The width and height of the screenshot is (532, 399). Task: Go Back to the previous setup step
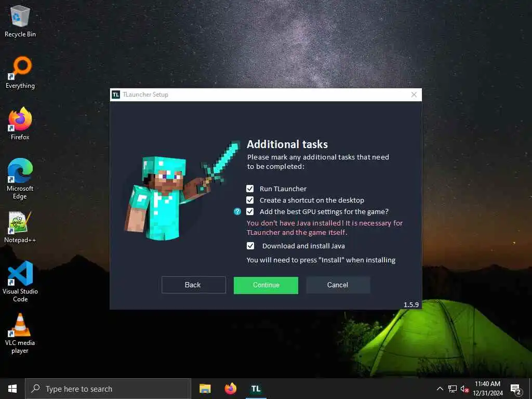[x=193, y=285]
